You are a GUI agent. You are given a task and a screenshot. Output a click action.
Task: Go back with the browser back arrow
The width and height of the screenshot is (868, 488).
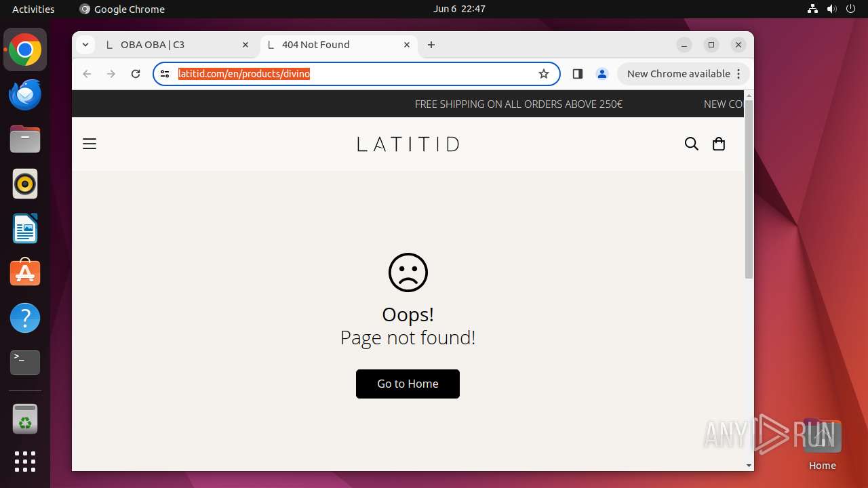tap(87, 74)
